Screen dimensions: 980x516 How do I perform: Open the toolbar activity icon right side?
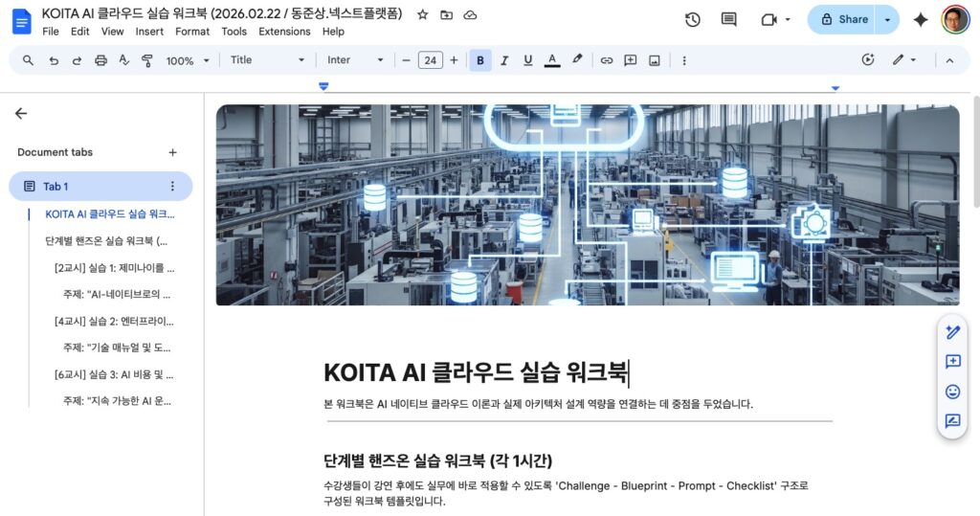(867, 60)
